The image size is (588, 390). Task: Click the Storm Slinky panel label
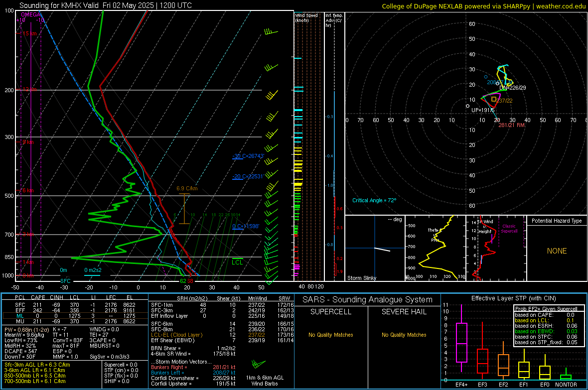(361, 278)
